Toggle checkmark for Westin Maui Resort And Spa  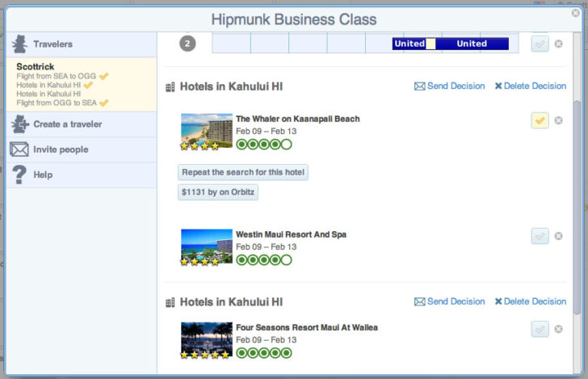[540, 236]
